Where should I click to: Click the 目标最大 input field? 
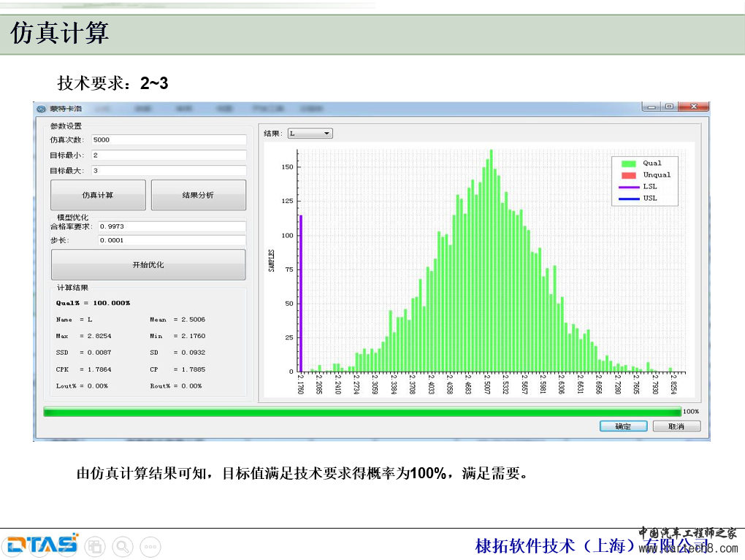tap(169, 171)
